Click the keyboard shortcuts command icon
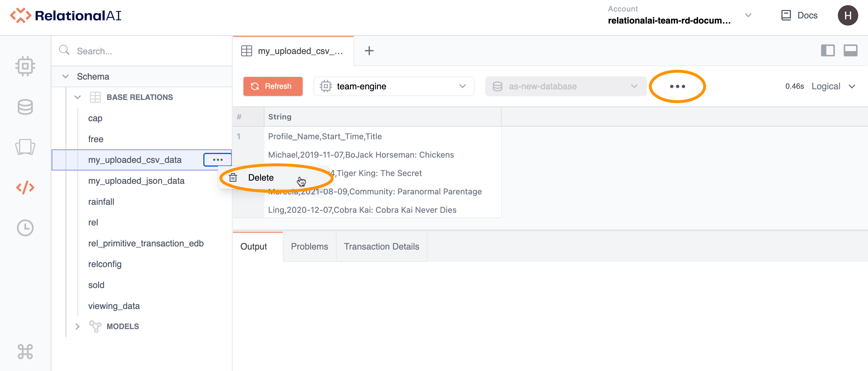This screenshot has width=868, height=371. [25, 351]
